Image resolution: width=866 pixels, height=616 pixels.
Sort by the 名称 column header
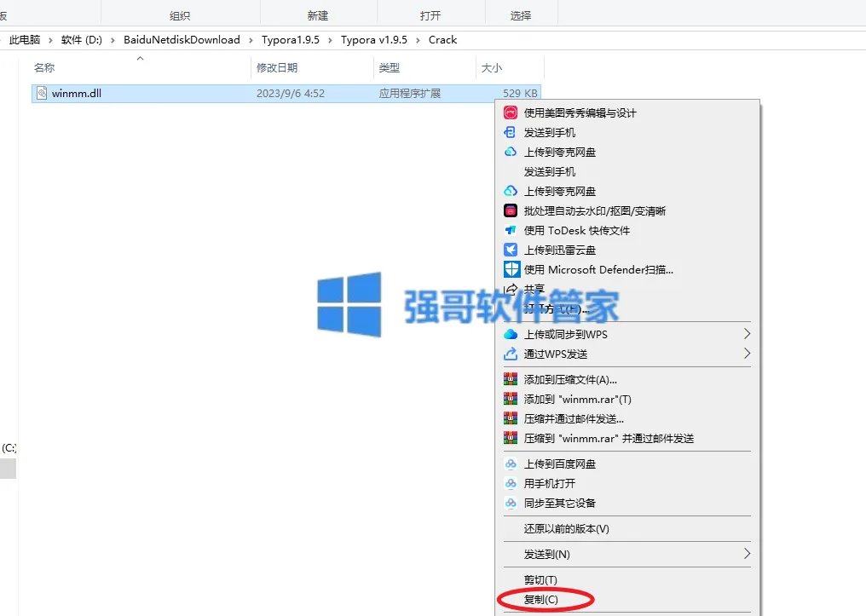pyautogui.click(x=44, y=68)
